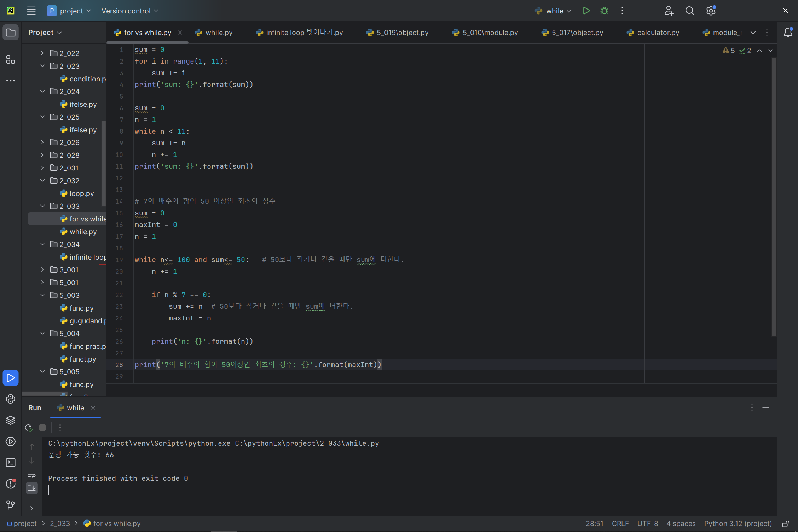Open the main hamburger menu

tap(31, 11)
